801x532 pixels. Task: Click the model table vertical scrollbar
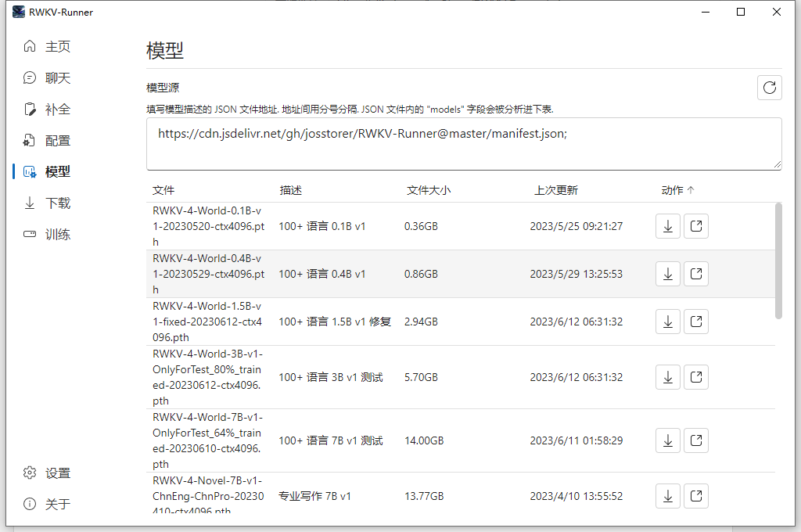(x=778, y=261)
